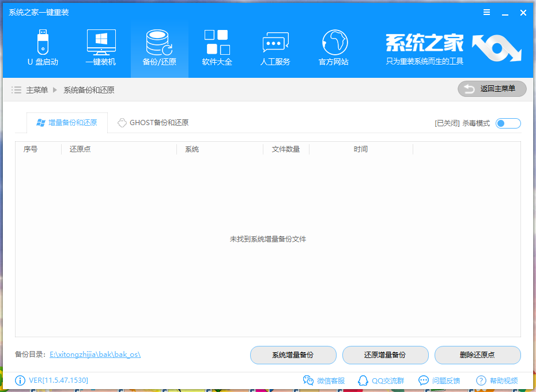Open the U盘启动 tool
The image size is (536, 392).
click(x=43, y=47)
